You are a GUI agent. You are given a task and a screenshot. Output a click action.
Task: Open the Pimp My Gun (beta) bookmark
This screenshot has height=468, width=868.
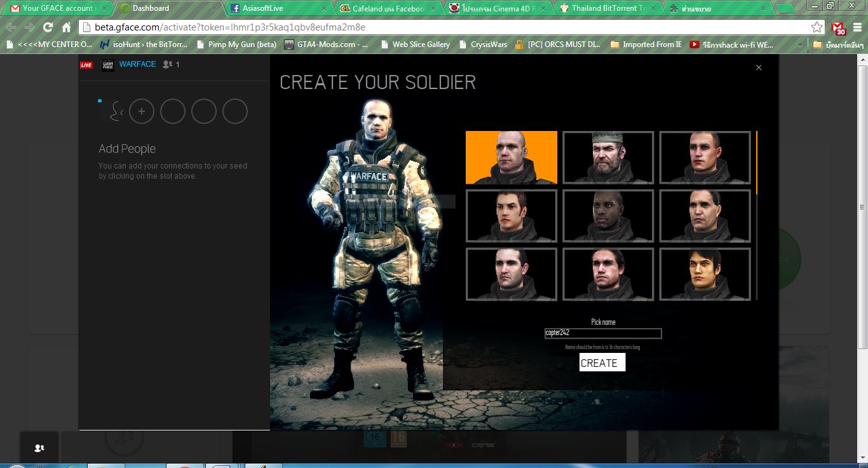[236, 45]
